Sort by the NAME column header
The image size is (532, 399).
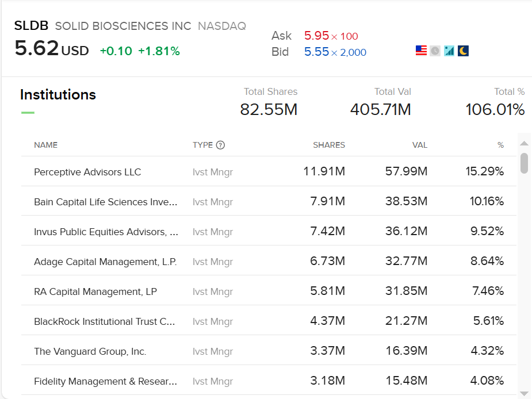click(x=45, y=145)
